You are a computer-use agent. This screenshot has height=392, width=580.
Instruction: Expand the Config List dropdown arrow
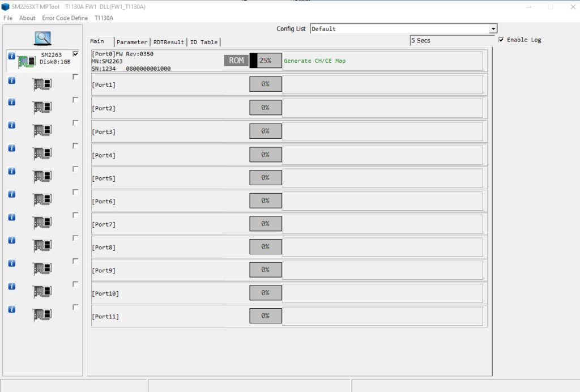[493, 29]
